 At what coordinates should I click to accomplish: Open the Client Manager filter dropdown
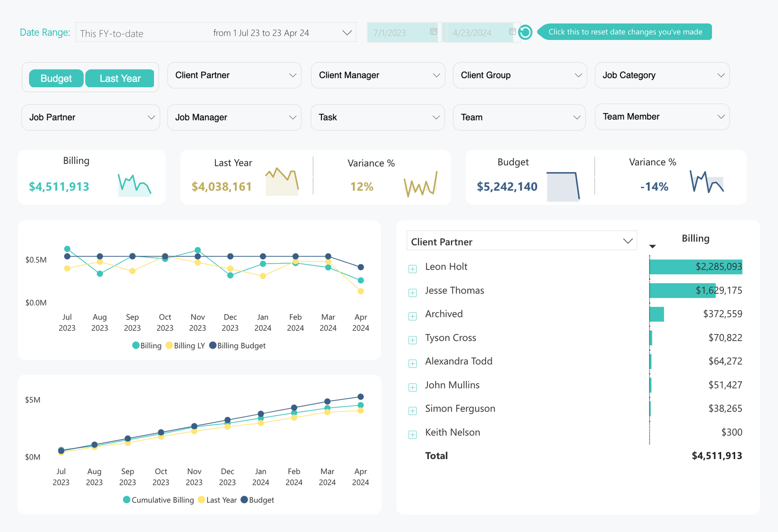pos(378,75)
